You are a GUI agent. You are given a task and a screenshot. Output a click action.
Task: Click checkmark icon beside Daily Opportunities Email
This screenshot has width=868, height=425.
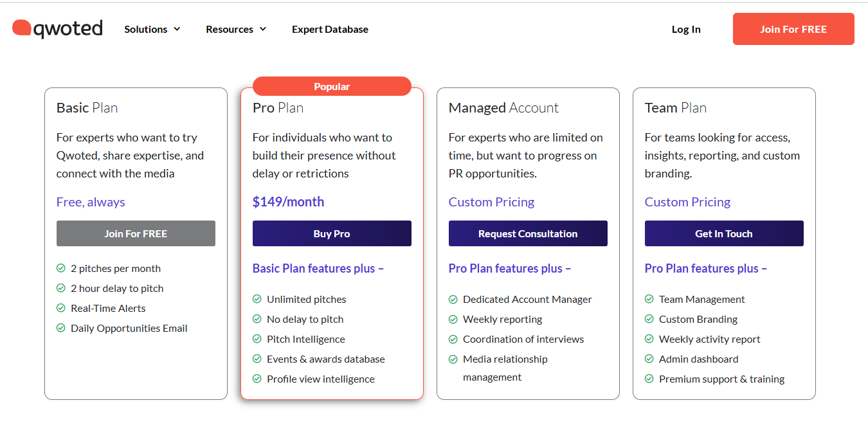coord(61,328)
